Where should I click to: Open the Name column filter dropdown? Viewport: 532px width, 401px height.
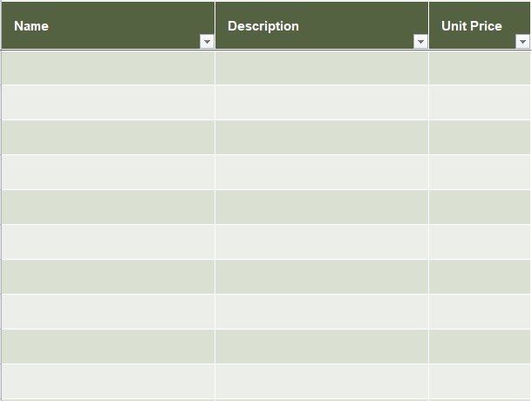[207, 42]
